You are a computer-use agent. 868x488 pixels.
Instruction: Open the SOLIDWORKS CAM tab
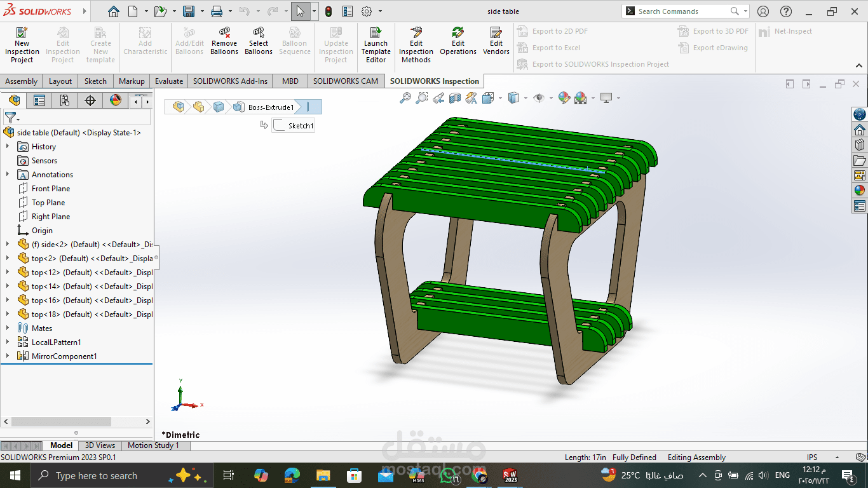click(345, 81)
